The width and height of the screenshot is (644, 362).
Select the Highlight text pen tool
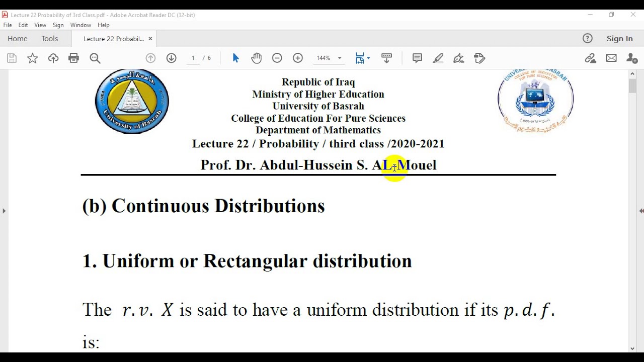pyautogui.click(x=438, y=58)
